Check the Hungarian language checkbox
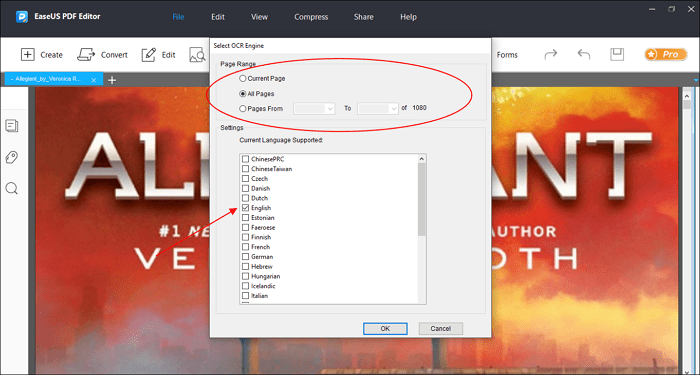The width and height of the screenshot is (700, 375). pyautogui.click(x=245, y=276)
